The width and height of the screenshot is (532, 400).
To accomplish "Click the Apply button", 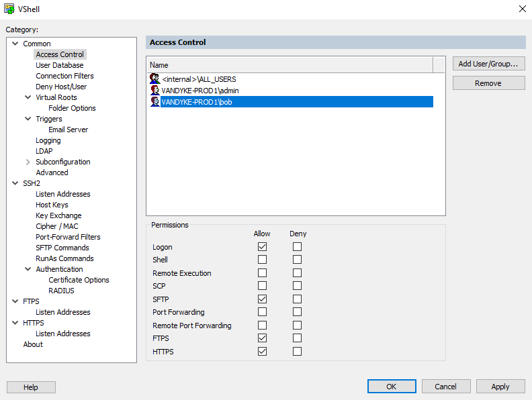I will (500, 387).
